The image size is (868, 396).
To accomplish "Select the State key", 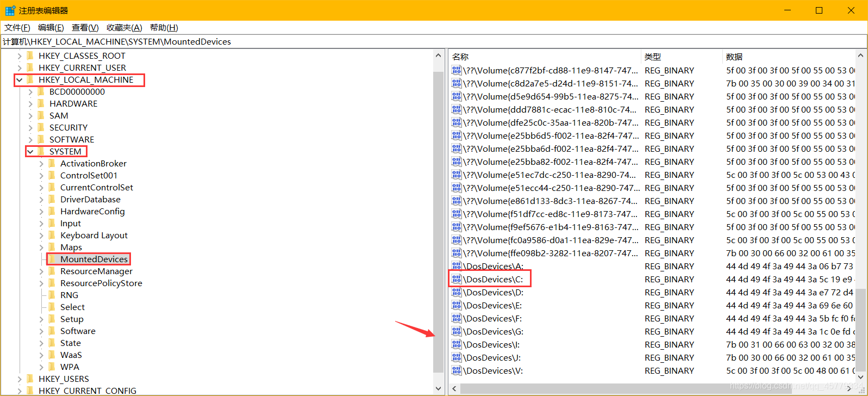I will click(71, 343).
